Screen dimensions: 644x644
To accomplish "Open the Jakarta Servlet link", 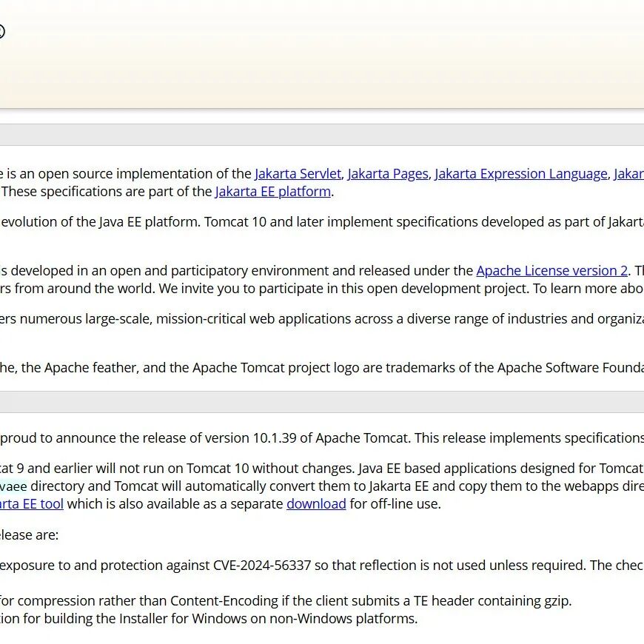I will click(298, 174).
